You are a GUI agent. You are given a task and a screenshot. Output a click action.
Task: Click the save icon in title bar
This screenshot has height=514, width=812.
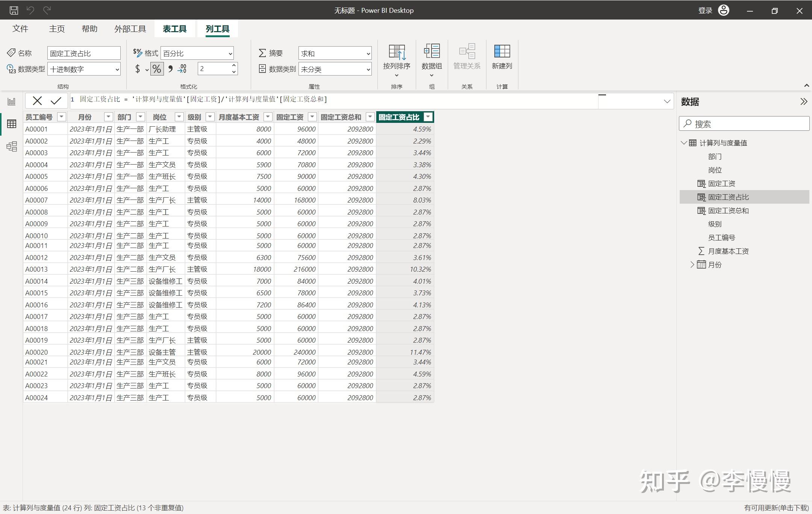[14, 10]
